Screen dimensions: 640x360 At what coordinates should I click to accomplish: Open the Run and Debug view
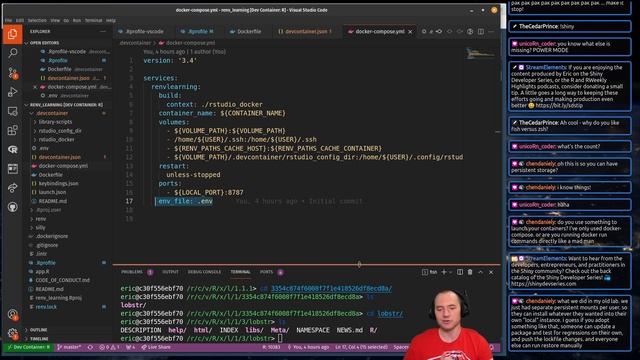coord(12,92)
